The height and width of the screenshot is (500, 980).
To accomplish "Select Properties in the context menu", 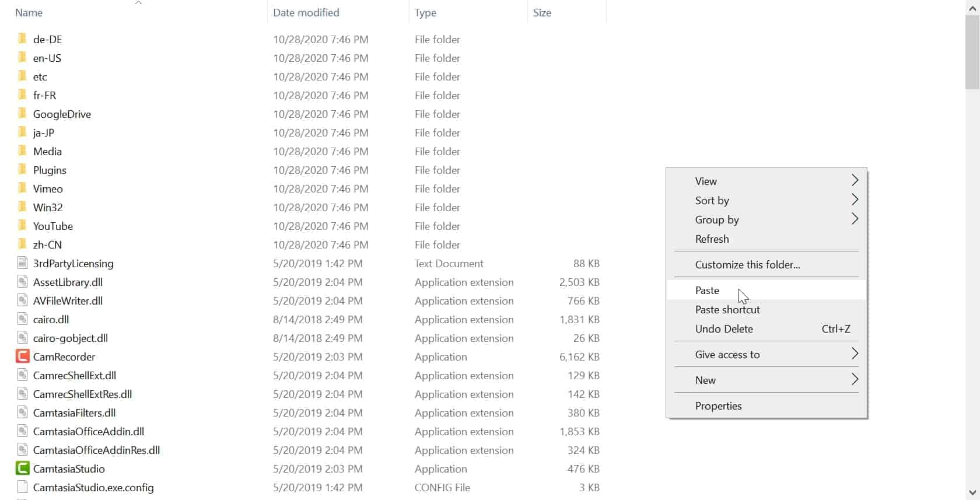I will coord(718,406).
